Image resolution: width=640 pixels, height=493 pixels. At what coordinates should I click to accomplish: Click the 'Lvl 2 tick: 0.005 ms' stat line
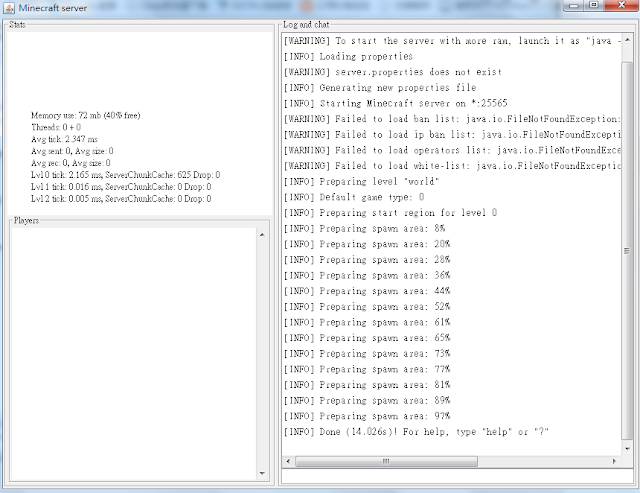tap(121, 198)
